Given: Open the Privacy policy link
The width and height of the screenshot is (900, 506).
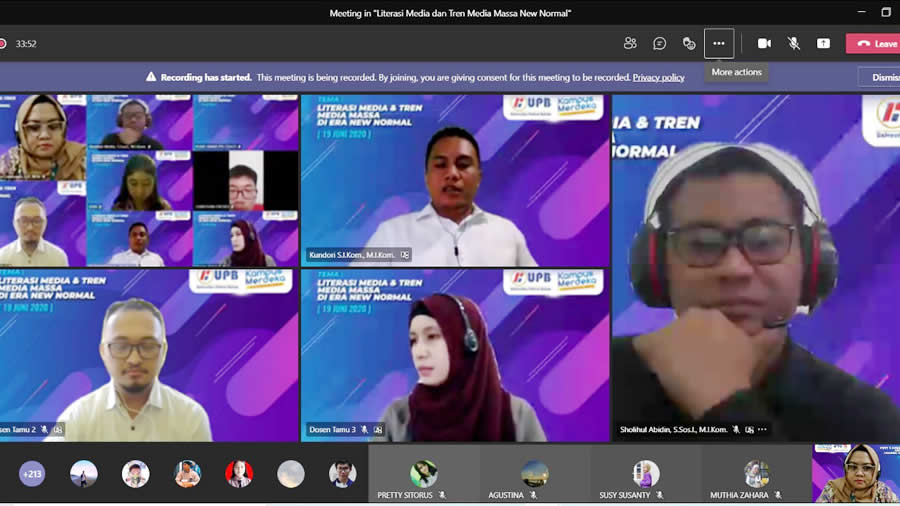Looking at the screenshot, I should click(658, 77).
